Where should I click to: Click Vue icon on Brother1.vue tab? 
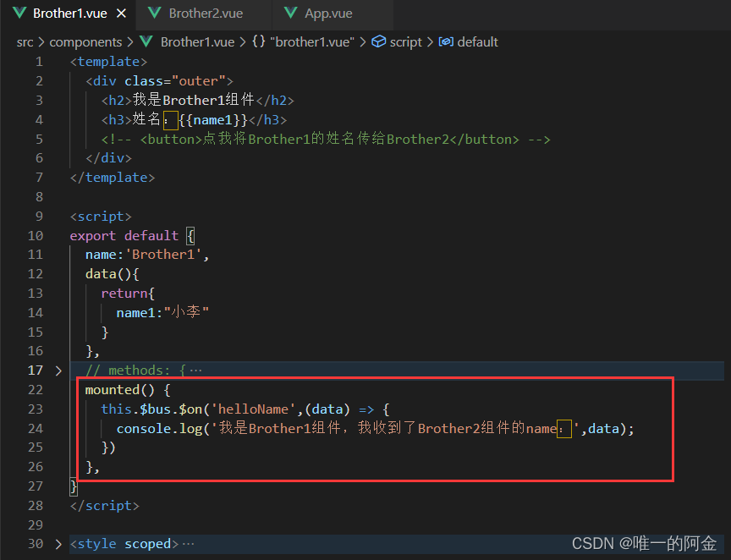pyautogui.click(x=19, y=13)
